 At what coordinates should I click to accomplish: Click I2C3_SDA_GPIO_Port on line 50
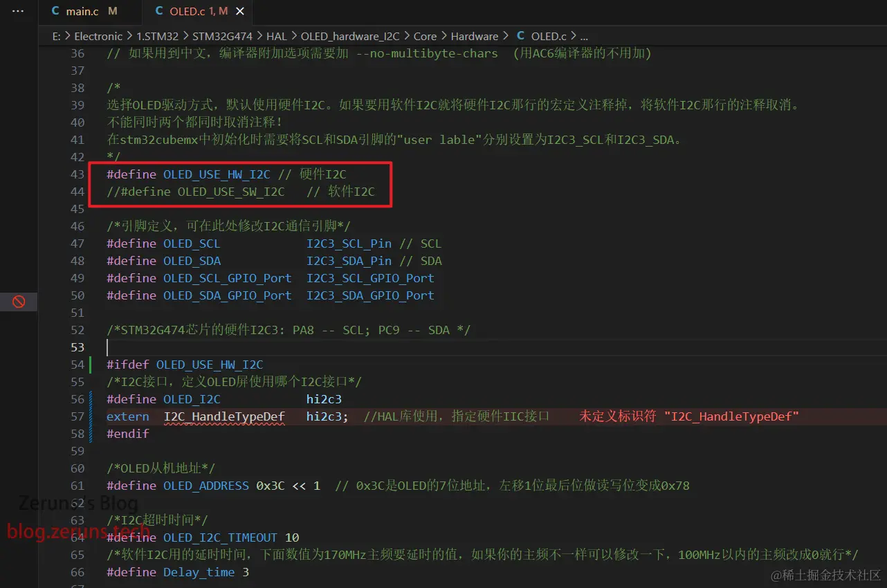click(370, 295)
